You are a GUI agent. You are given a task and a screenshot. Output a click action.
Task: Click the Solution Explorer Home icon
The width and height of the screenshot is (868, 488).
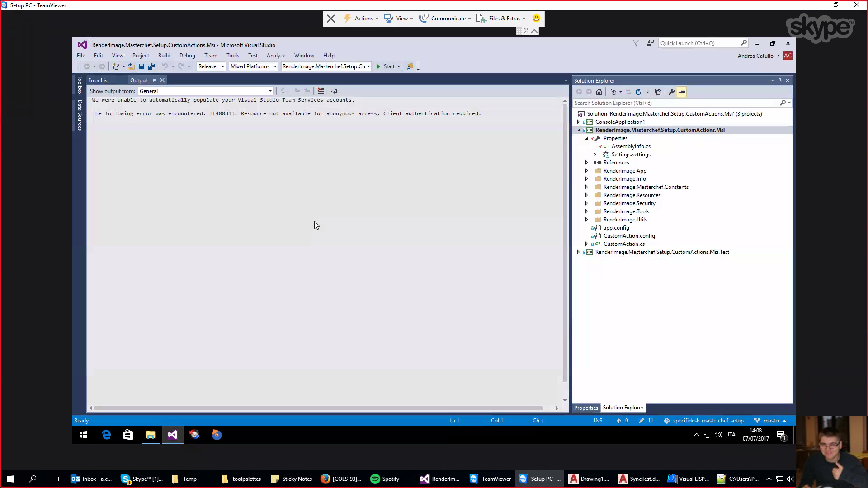coord(599,92)
